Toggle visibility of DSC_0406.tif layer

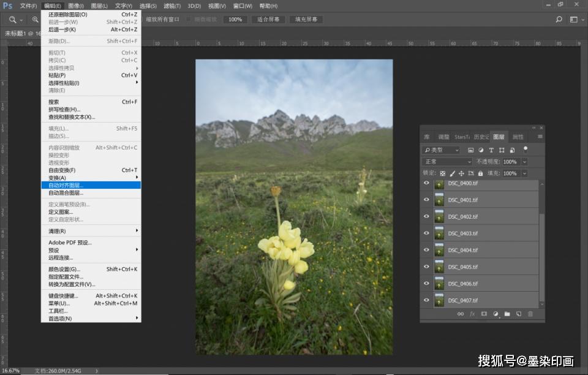click(426, 283)
